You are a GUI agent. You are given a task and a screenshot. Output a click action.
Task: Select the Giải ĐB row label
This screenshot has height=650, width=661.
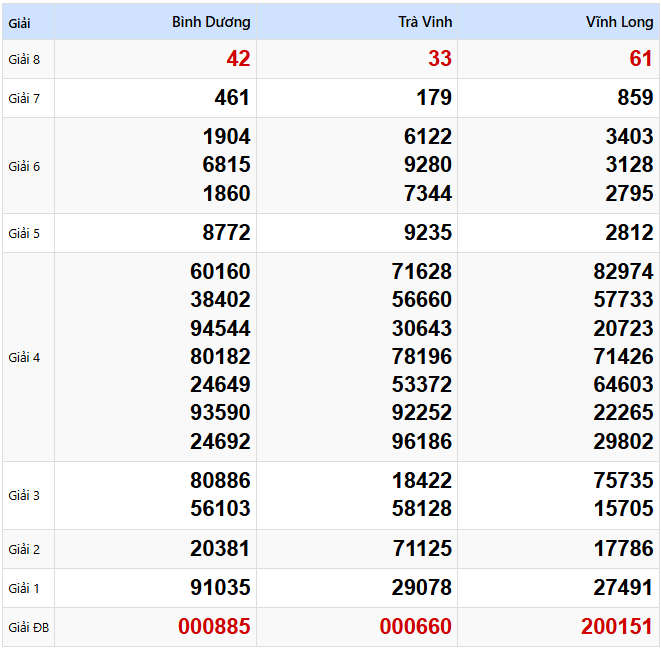tap(28, 628)
